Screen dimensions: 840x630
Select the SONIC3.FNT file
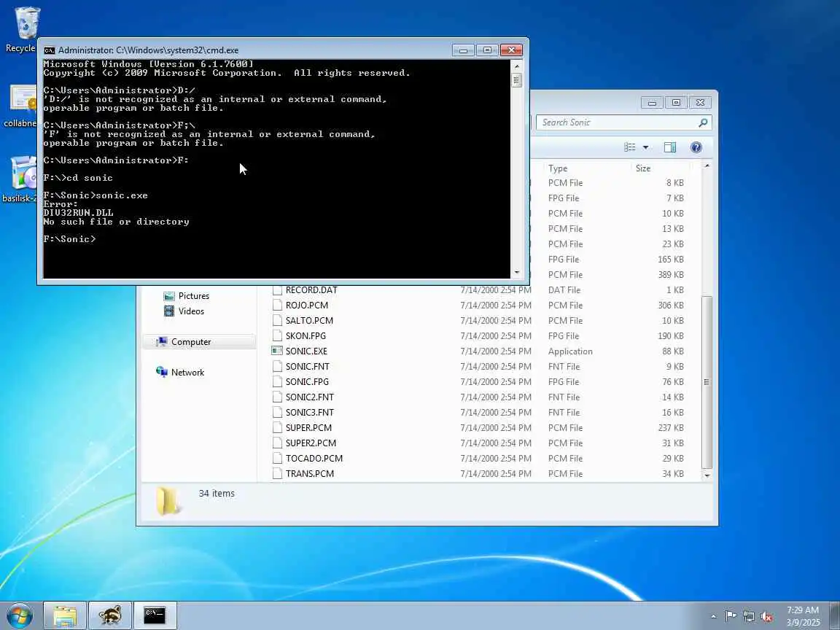click(x=310, y=413)
